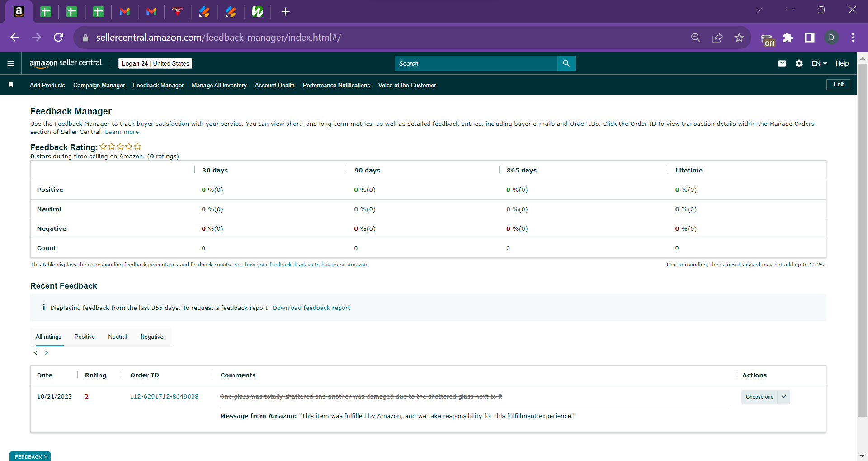Open the settings gear icon
This screenshot has height=461, width=868.
[x=799, y=63]
